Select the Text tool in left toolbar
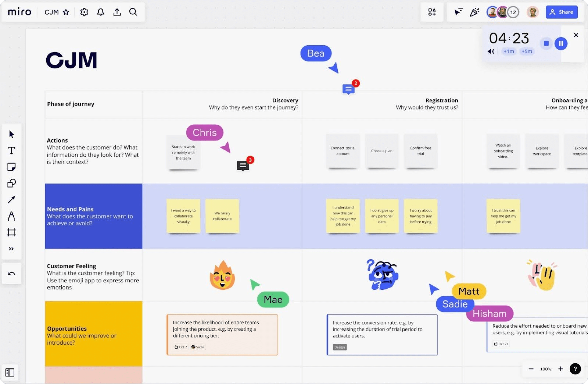588x384 pixels. 11,151
